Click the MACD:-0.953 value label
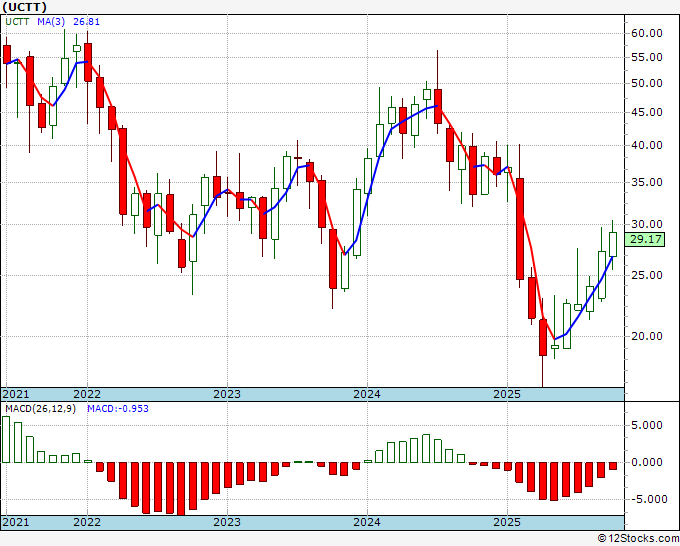 click(118, 409)
